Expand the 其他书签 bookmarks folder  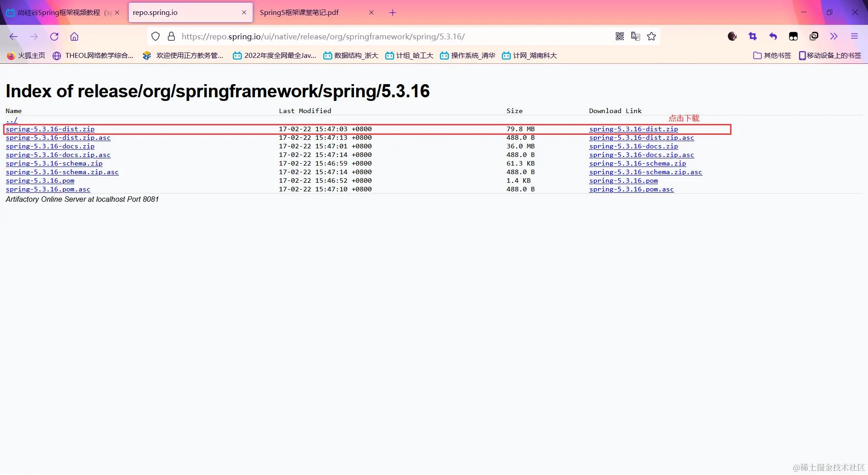point(772,56)
